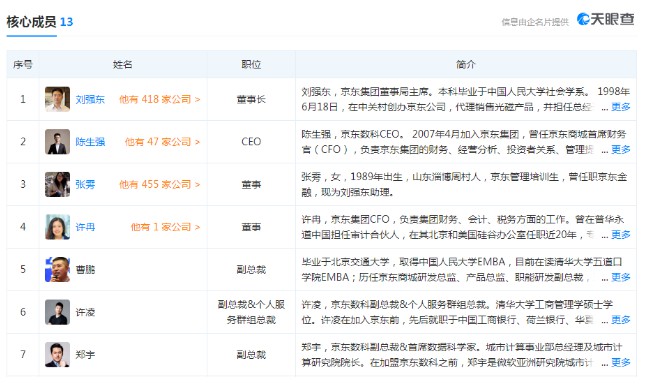Expand 更多 in 许冉's introduction
654x390 pixels.
pyautogui.click(x=620, y=235)
